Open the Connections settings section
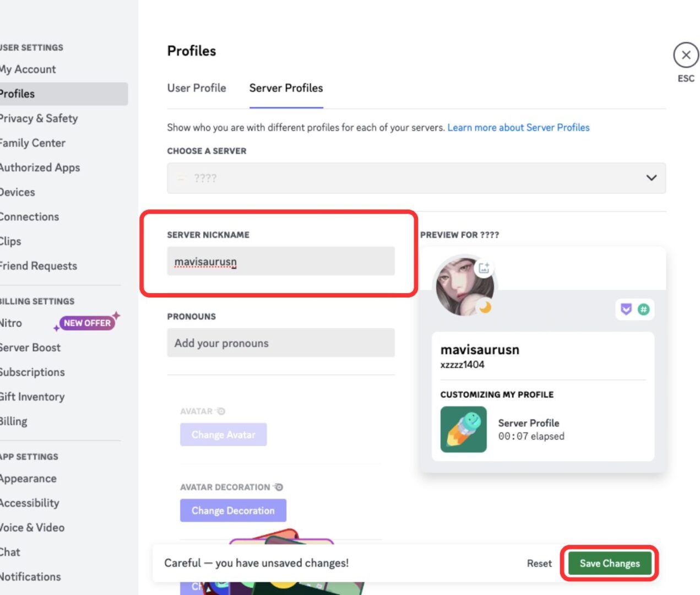The height and width of the screenshot is (595, 700). point(30,217)
